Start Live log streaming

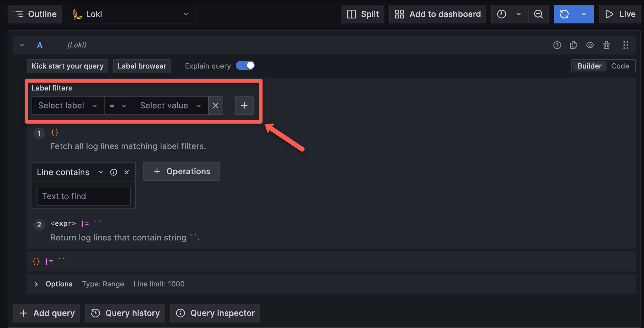tap(620, 14)
